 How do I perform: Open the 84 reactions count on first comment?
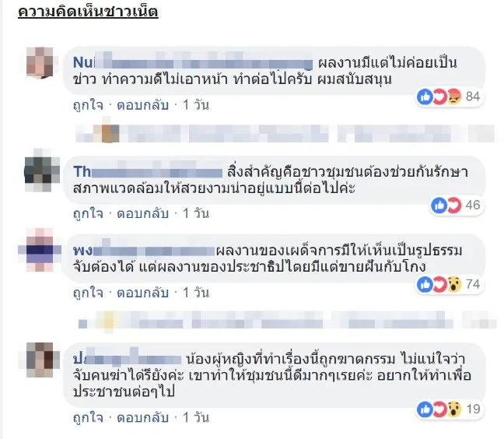[473, 97]
